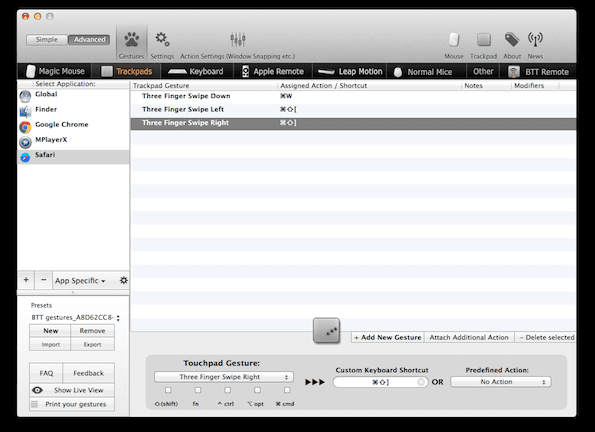The width and height of the screenshot is (595, 432).
Task: Open the App Specific dropdown
Action: pyautogui.click(x=80, y=281)
